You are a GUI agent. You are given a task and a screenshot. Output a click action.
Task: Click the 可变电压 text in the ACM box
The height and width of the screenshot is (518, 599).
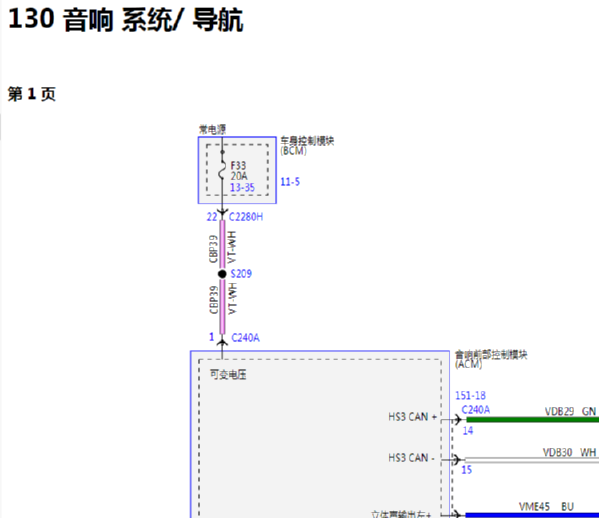tap(228, 374)
